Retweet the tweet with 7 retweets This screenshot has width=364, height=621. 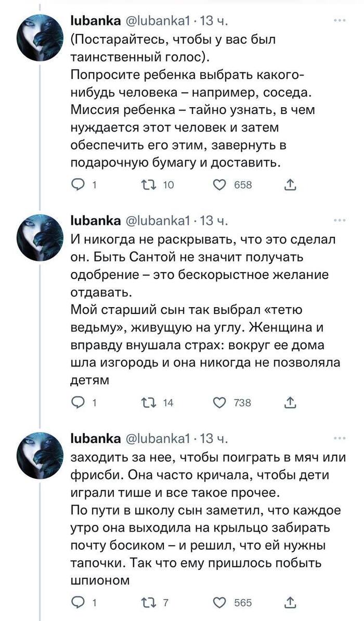(147, 602)
